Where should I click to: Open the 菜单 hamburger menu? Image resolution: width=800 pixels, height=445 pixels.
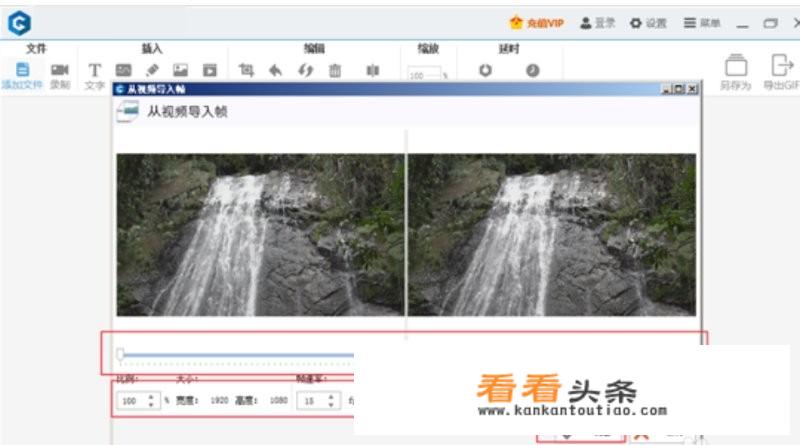point(702,23)
